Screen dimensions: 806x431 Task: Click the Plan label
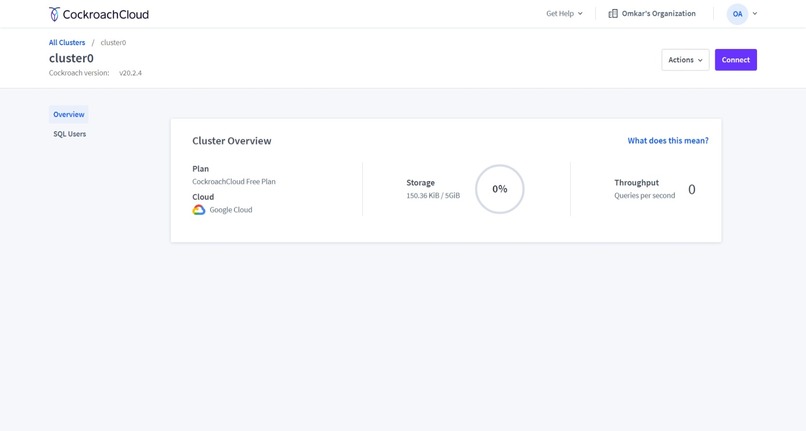point(200,169)
